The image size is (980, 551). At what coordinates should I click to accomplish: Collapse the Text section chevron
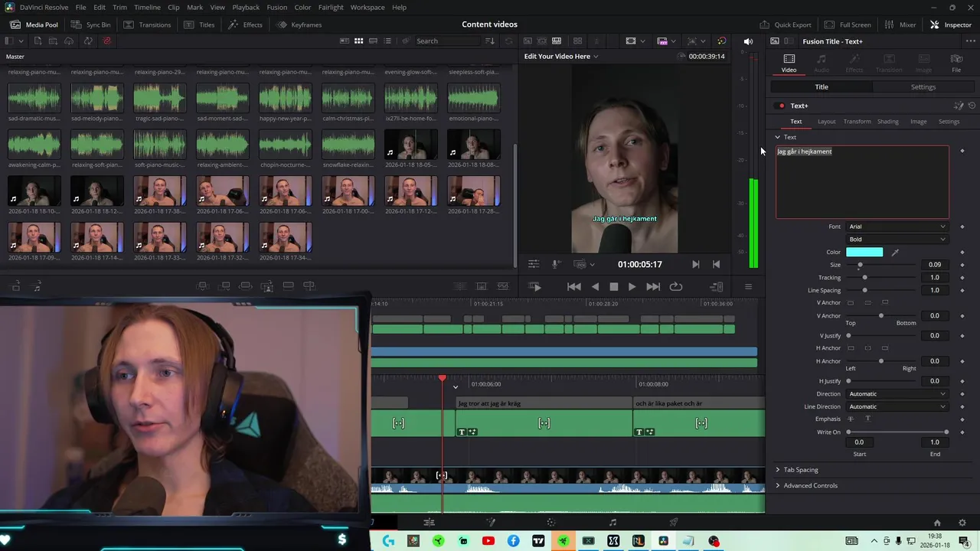point(777,137)
